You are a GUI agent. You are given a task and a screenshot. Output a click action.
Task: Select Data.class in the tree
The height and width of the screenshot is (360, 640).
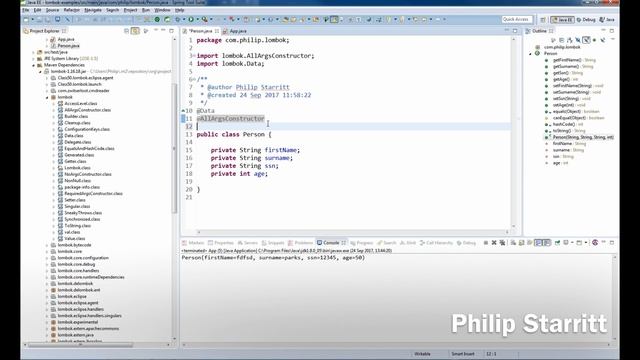pyautogui.click(x=74, y=136)
